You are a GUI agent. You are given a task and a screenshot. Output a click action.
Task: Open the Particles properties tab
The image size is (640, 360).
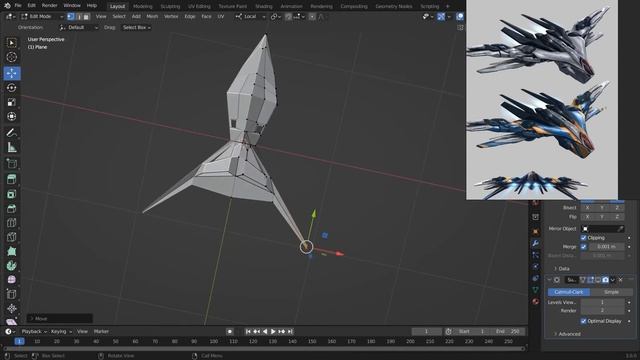[536, 255]
